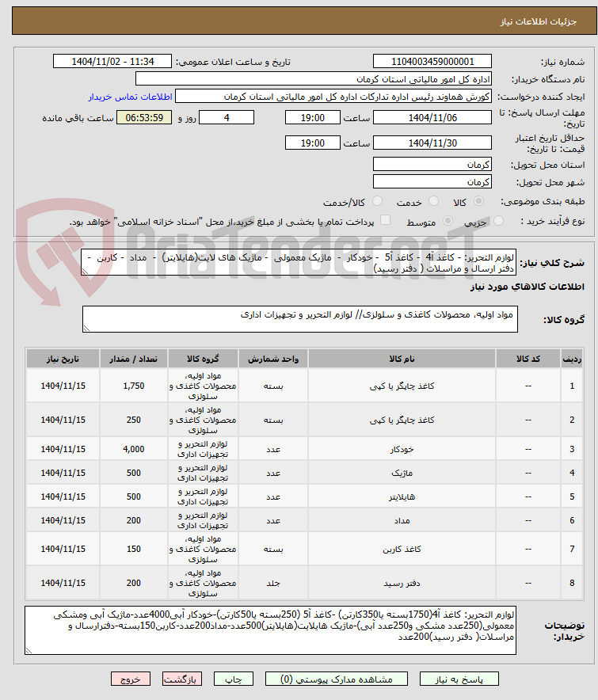
Task: Click خودکار item name in row 3
Action: (402, 449)
